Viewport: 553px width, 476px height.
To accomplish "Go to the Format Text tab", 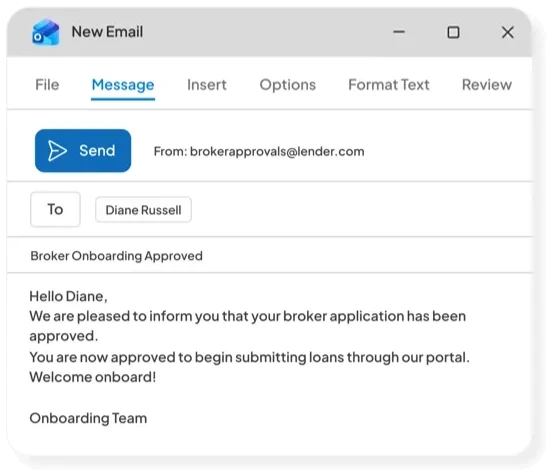I will (389, 85).
